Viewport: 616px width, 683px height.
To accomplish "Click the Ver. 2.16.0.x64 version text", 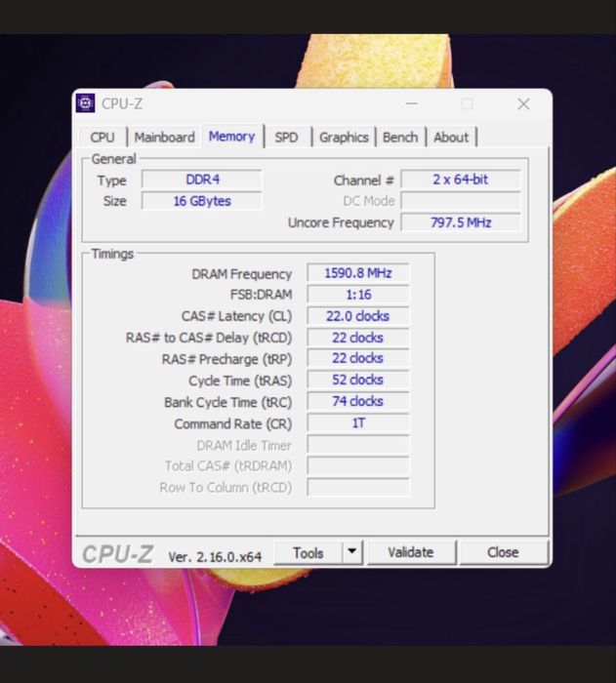I will [215, 557].
